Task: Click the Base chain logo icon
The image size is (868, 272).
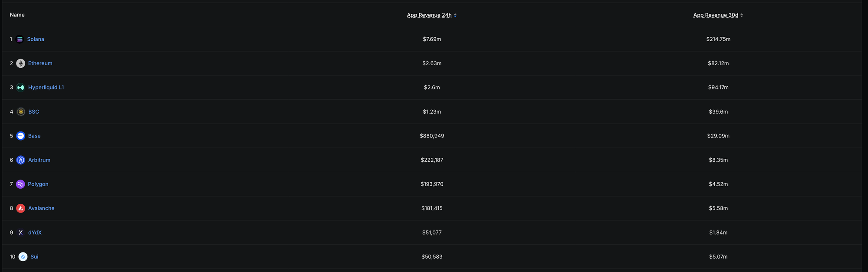Action: click(x=21, y=136)
